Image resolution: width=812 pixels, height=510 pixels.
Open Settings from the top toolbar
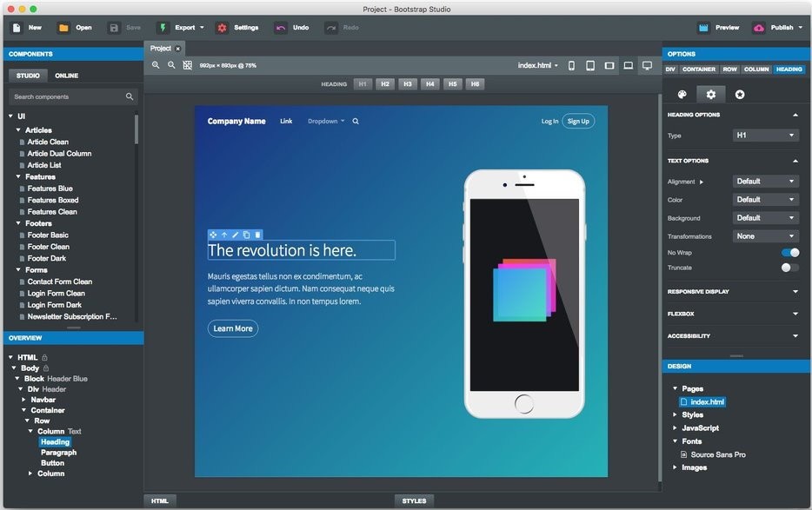point(223,28)
